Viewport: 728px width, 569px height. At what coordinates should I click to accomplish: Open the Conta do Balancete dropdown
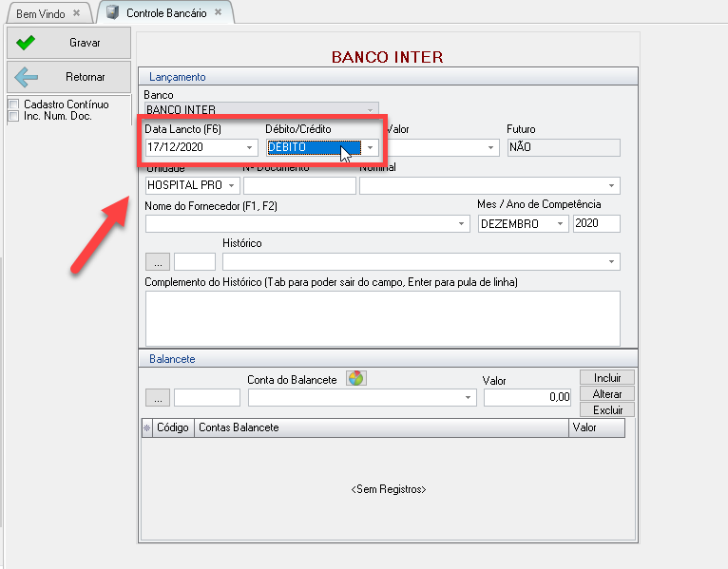(x=468, y=397)
